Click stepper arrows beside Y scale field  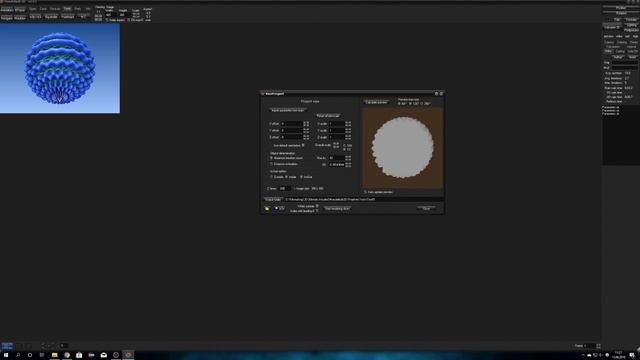(348, 131)
